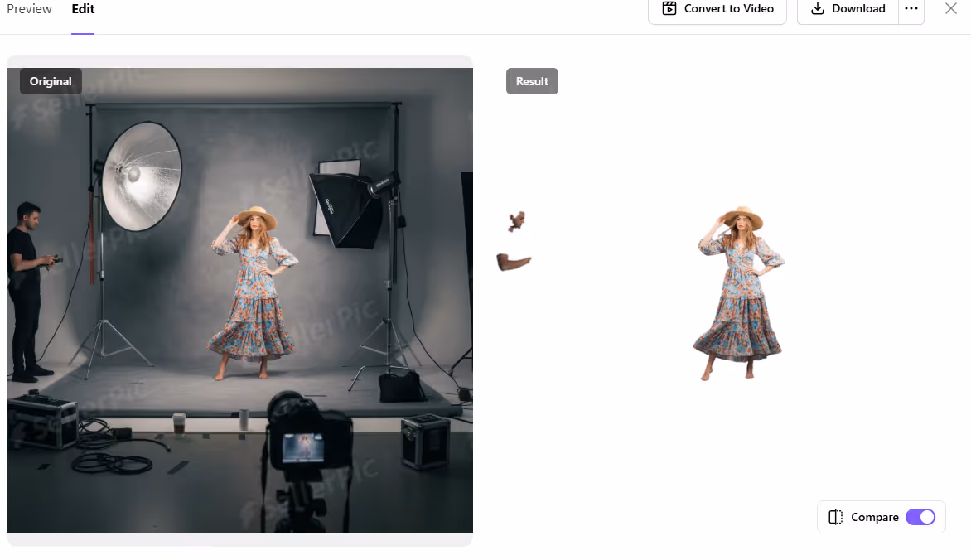The width and height of the screenshot is (971, 560).
Task: Close the editor with the X icon
Action: [951, 9]
